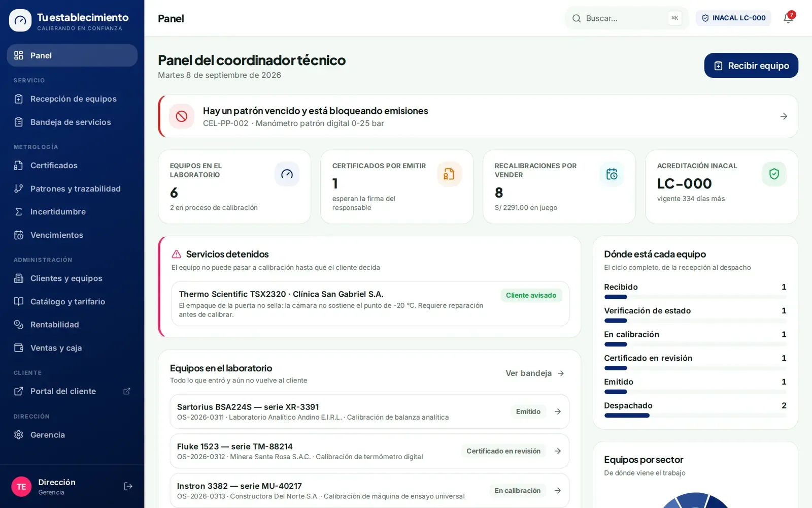The width and height of the screenshot is (812, 508).
Task: Open the arrow for Instron 3382 row
Action: coord(558,491)
